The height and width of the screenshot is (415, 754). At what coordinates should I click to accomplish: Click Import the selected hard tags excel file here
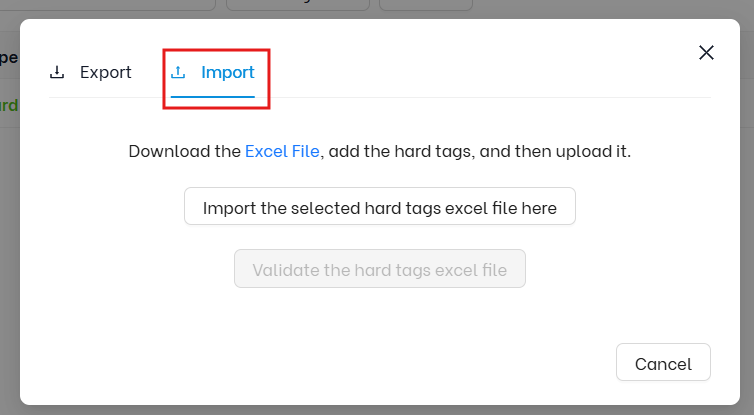(380, 206)
